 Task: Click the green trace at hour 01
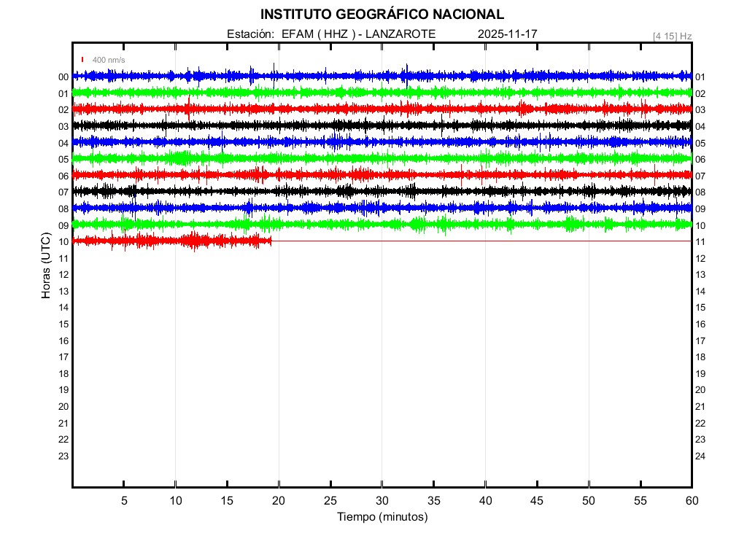pyautogui.click(x=365, y=93)
